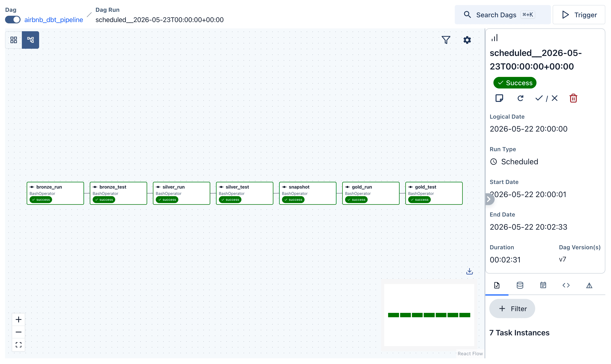Select the silver_run task node
Screen dimensions: 611x364
click(x=182, y=193)
